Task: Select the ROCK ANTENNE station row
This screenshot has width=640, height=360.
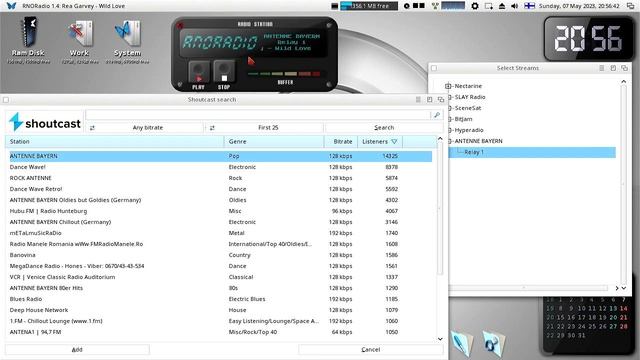Action: (221, 178)
